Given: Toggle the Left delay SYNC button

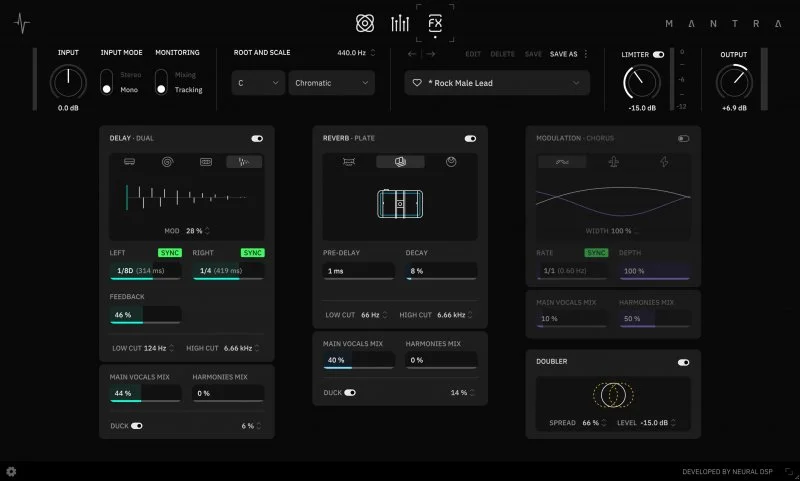Looking at the screenshot, I should 170,253.
